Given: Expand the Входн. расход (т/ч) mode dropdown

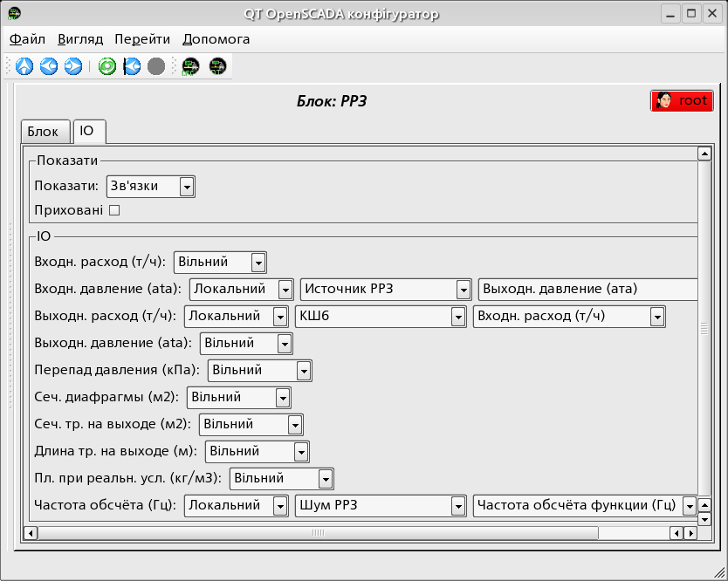Looking at the screenshot, I should pyautogui.click(x=220, y=262).
